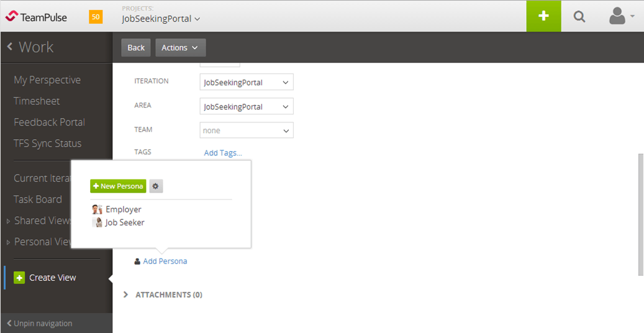Open the Team dropdown showing none

pyautogui.click(x=247, y=130)
